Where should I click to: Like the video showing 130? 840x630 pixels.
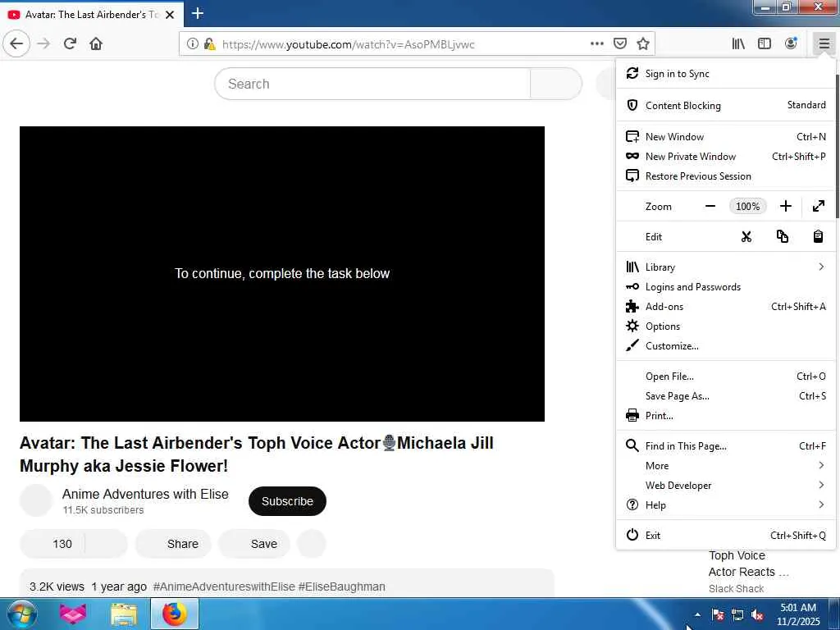point(52,544)
